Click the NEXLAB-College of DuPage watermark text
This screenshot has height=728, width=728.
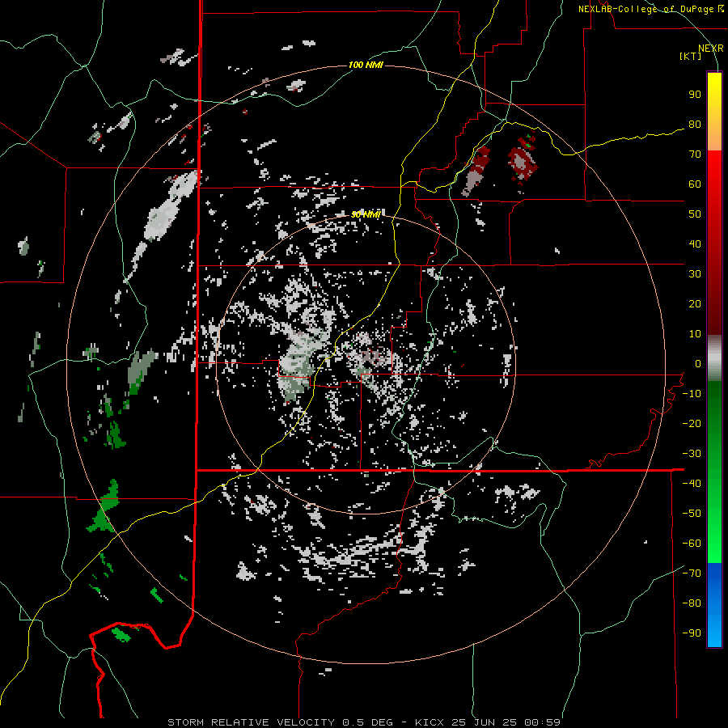[x=650, y=9]
